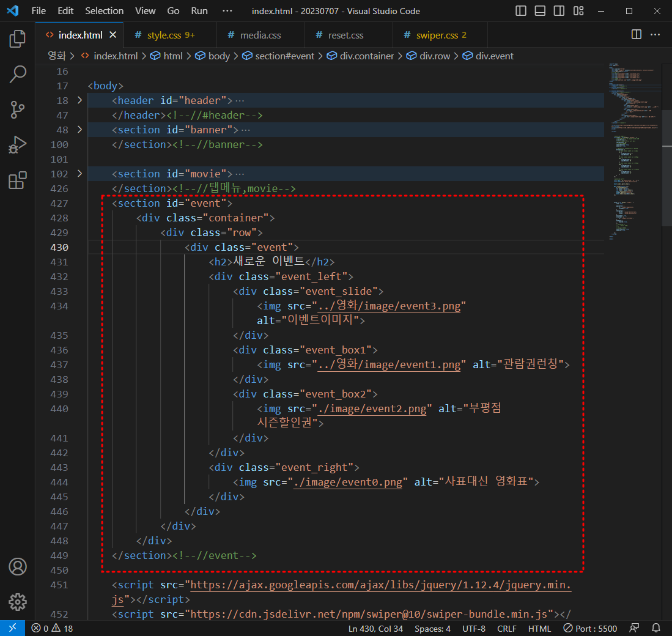
Task: Change CRLF end of line sequence
Action: click(506, 628)
